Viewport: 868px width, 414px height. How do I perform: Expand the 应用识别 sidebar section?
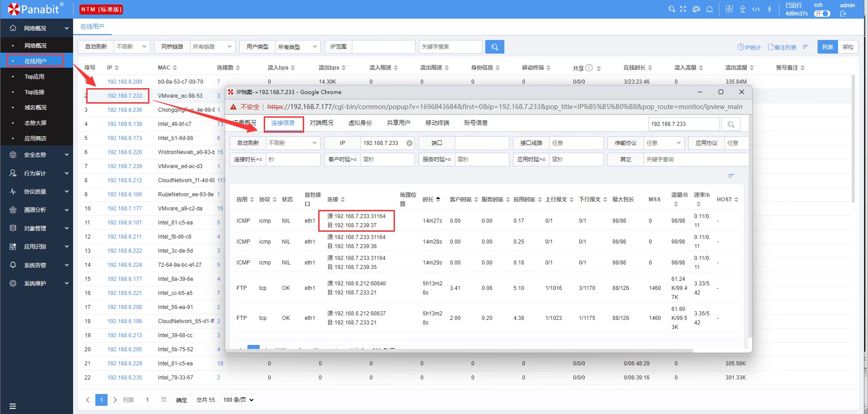[x=36, y=247]
